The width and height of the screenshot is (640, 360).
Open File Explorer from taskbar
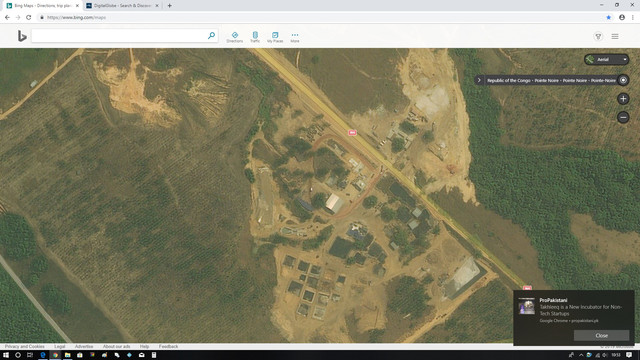click(67, 355)
